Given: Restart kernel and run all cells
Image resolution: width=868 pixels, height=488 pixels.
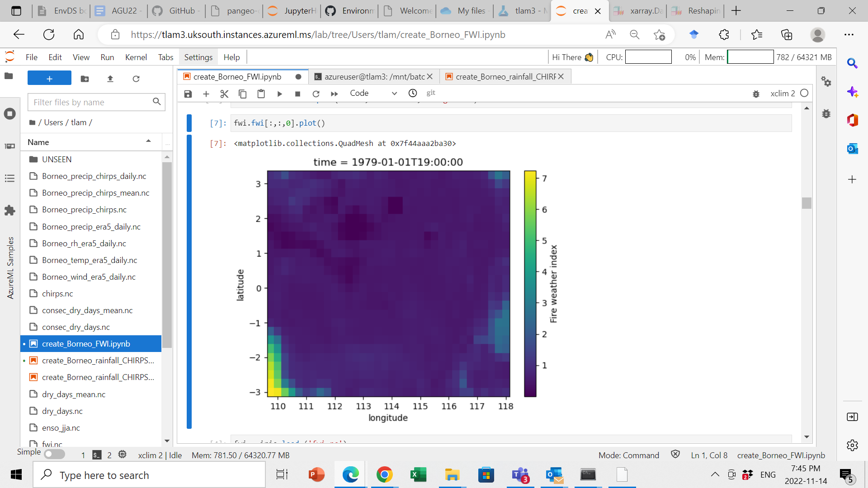Looking at the screenshot, I should tap(334, 94).
